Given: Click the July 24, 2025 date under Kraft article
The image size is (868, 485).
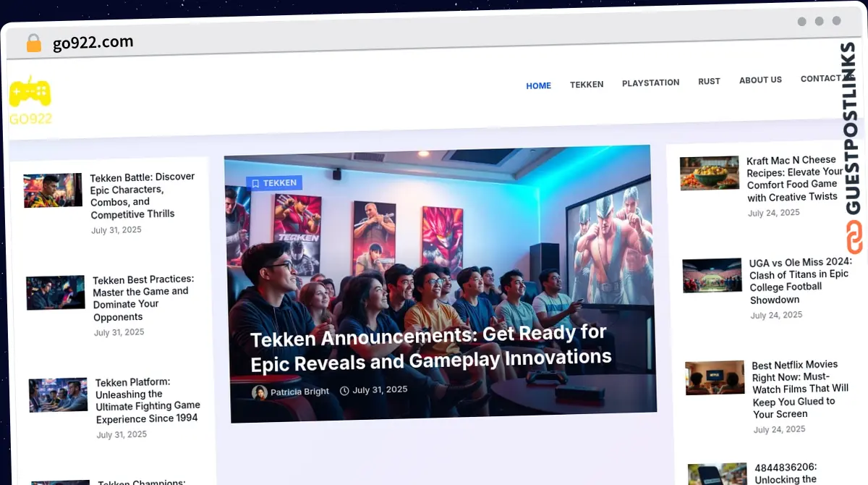Looking at the screenshot, I should point(774,213).
